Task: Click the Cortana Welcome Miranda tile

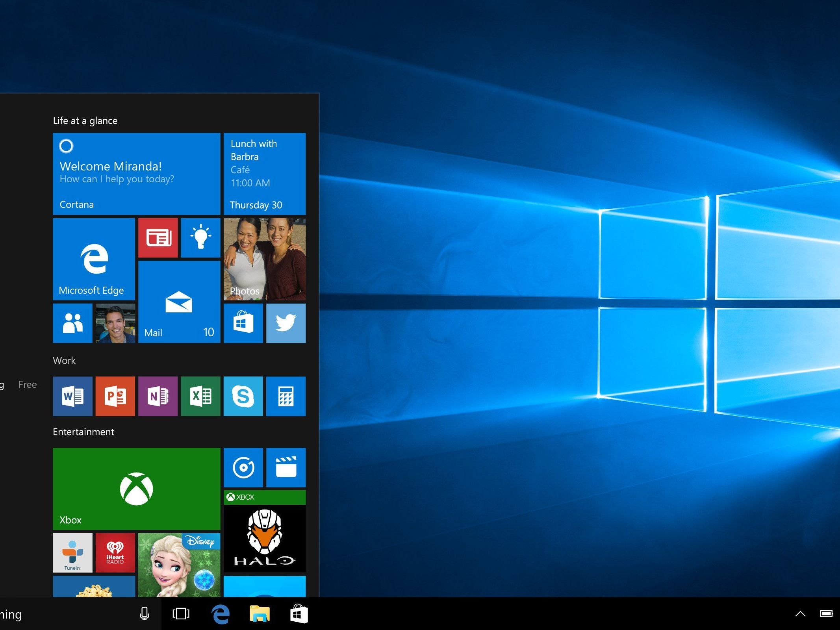Action: [x=136, y=174]
